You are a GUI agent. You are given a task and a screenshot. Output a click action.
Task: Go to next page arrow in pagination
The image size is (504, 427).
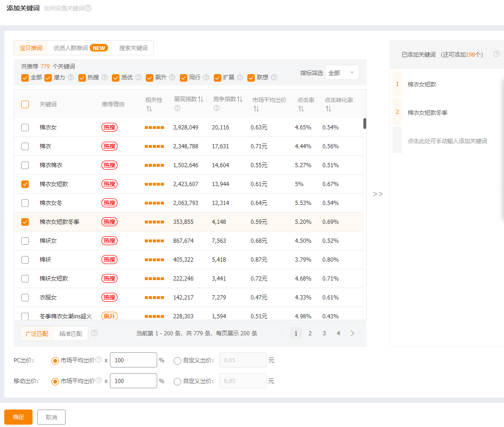[x=353, y=333]
